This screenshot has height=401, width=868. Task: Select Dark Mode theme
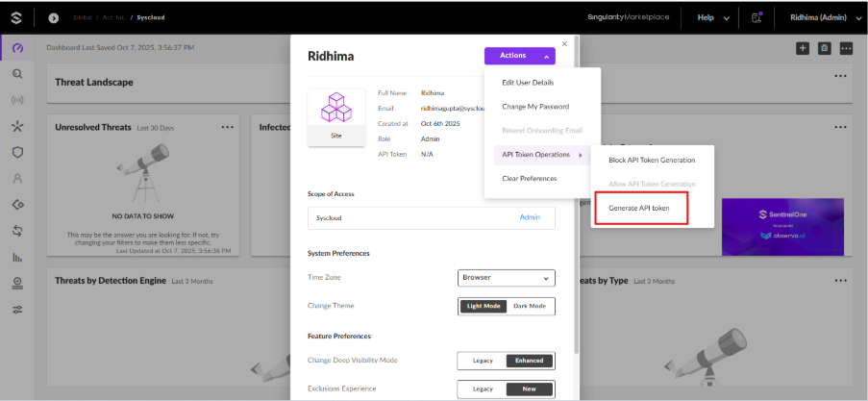pos(530,306)
